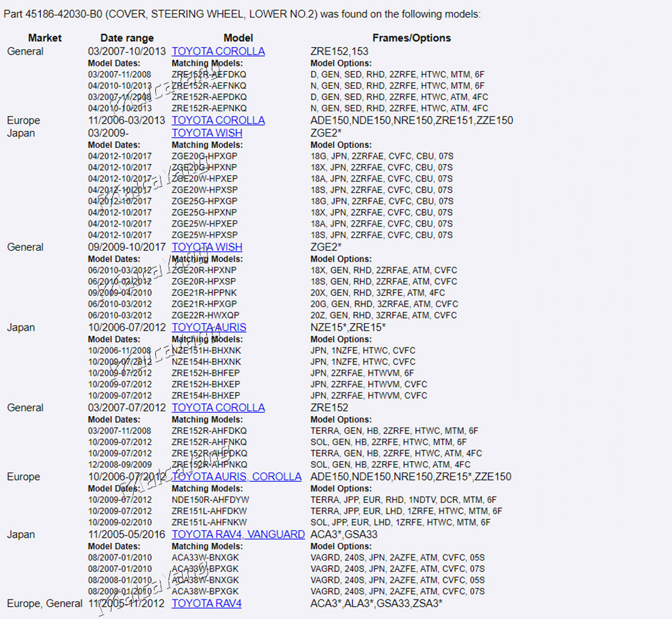
Task: Select model ZGE20G-HPXGP
Action: 204,157
